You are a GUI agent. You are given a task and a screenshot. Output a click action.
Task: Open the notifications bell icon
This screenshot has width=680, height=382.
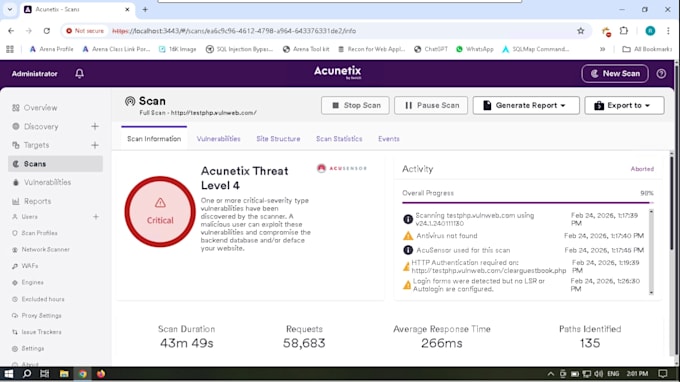pyautogui.click(x=79, y=74)
